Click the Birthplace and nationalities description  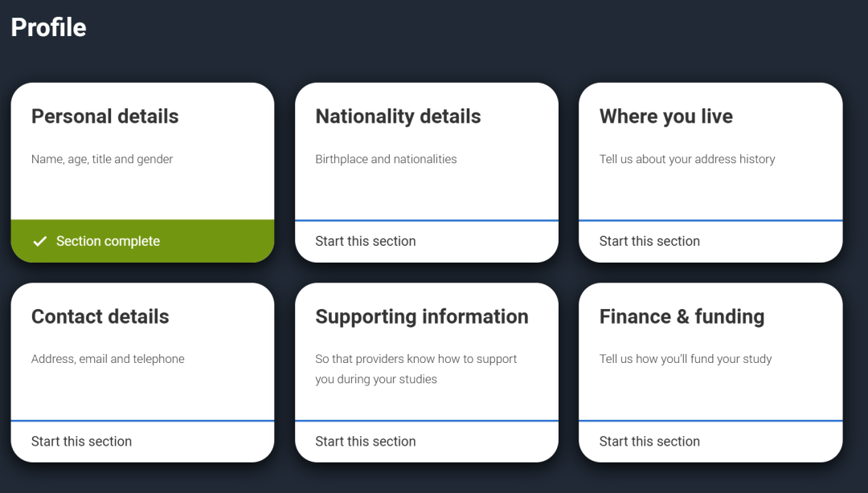pos(386,159)
